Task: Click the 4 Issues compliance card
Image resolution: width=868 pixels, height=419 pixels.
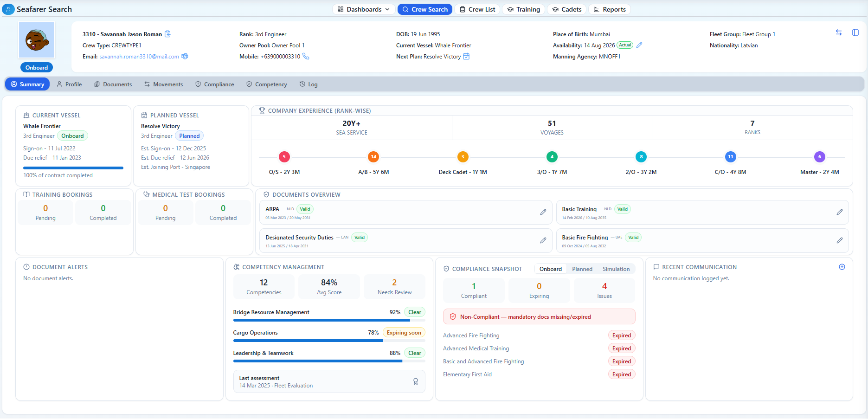Action: pos(604,290)
